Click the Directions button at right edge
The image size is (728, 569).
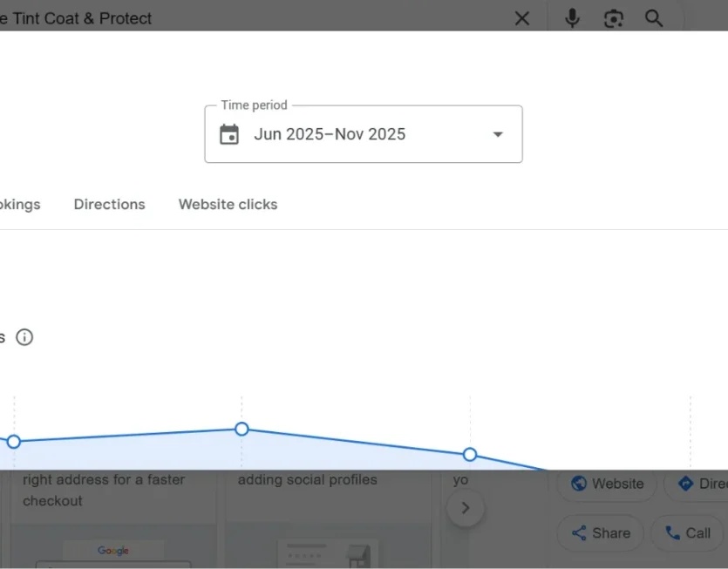697,484
